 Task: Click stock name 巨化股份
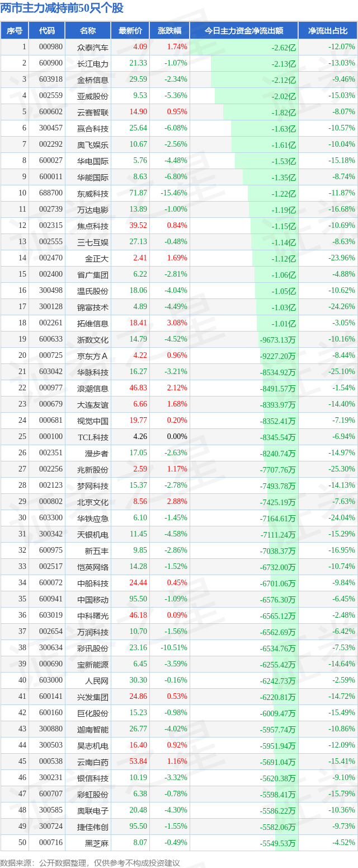click(92, 713)
